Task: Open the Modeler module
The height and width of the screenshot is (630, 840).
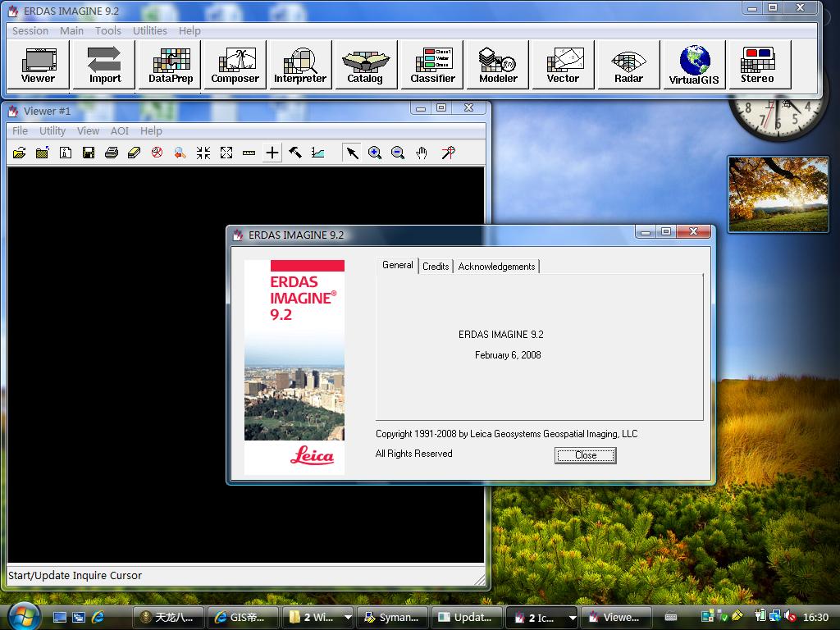Action: click(498, 65)
